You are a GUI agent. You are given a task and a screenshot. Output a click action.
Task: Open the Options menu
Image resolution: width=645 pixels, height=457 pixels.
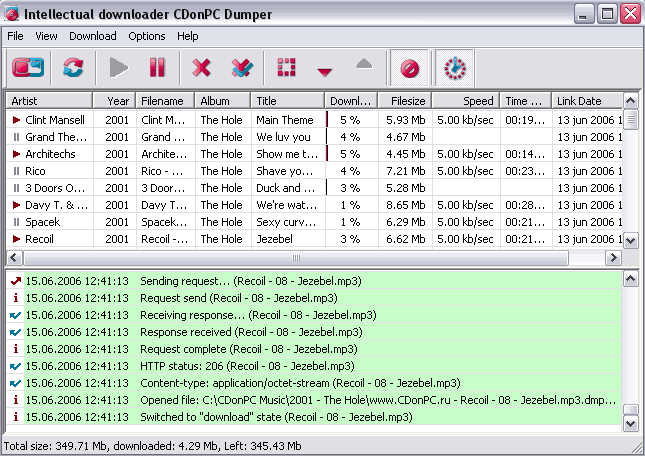coord(147,36)
